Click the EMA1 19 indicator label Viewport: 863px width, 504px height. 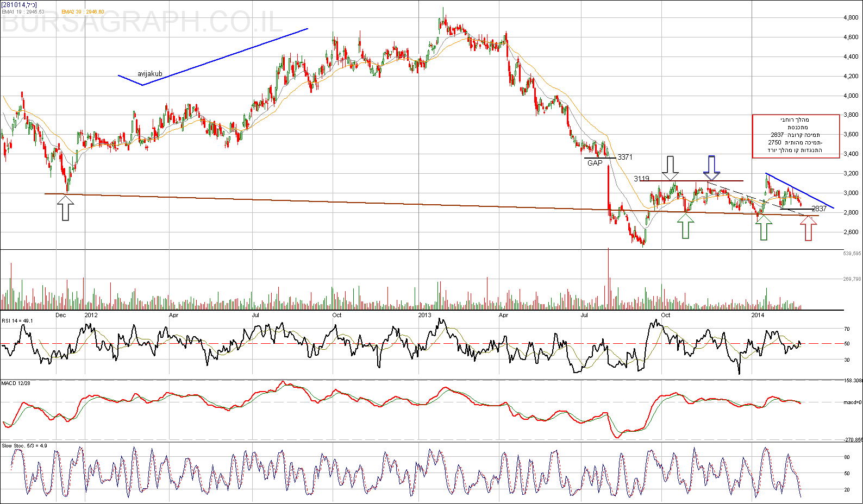pyautogui.click(x=23, y=11)
